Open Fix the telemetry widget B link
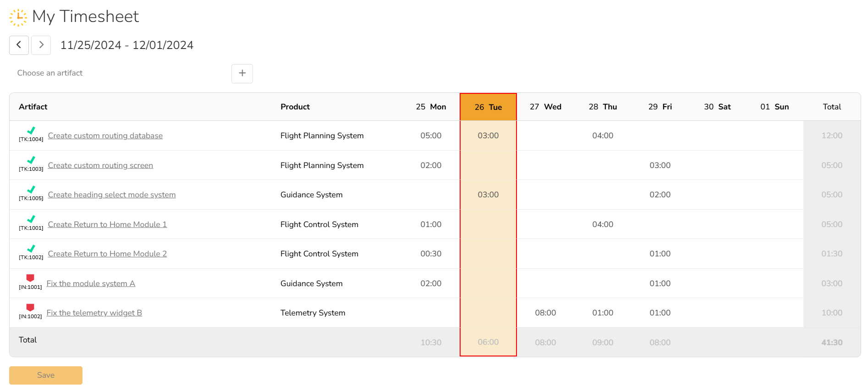The height and width of the screenshot is (391, 868). 94,313
